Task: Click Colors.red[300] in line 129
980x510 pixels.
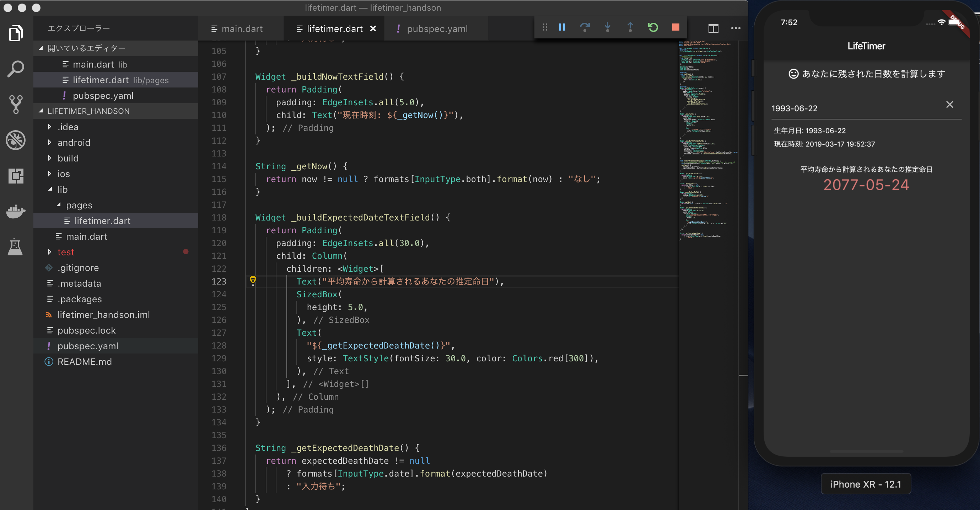Action: [548, 358]
